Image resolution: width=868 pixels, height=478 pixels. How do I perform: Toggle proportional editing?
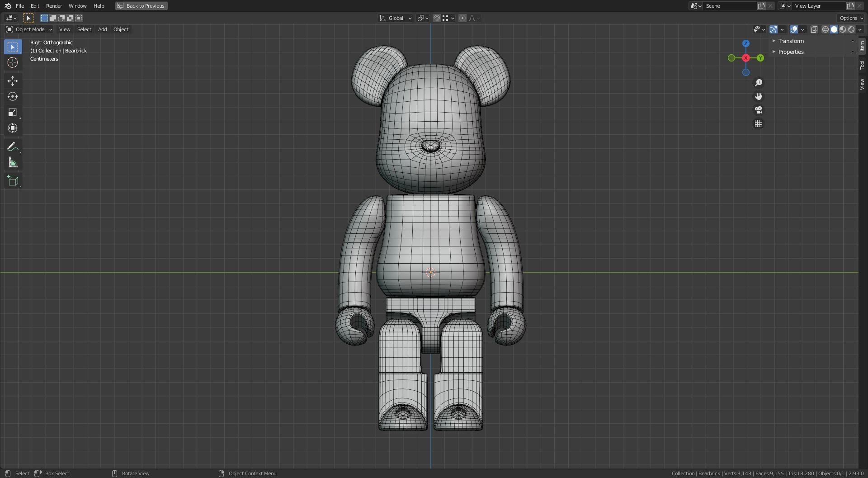point(462,18)
